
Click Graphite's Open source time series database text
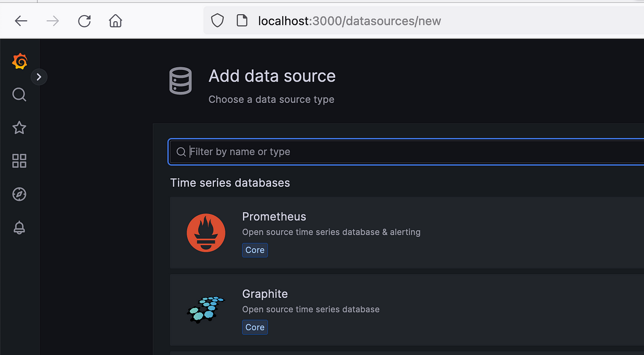click(x=311, y=309)
